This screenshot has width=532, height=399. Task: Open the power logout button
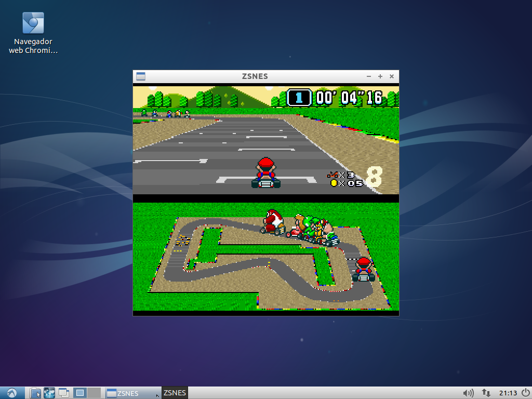525,393
